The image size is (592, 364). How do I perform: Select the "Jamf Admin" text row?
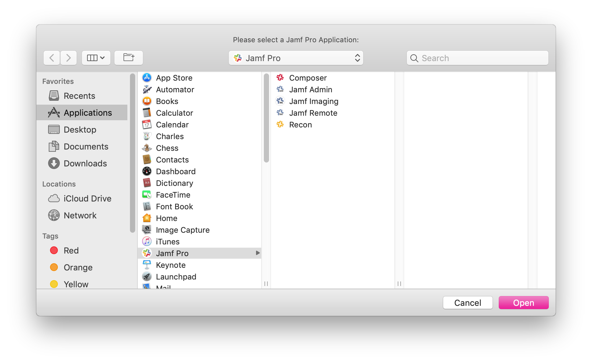(311, 90)
